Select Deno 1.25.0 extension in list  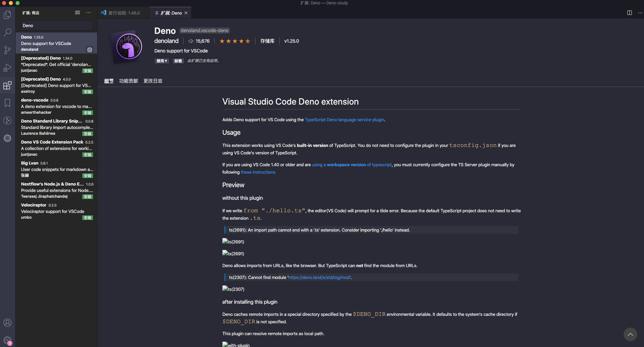[56, 43]
